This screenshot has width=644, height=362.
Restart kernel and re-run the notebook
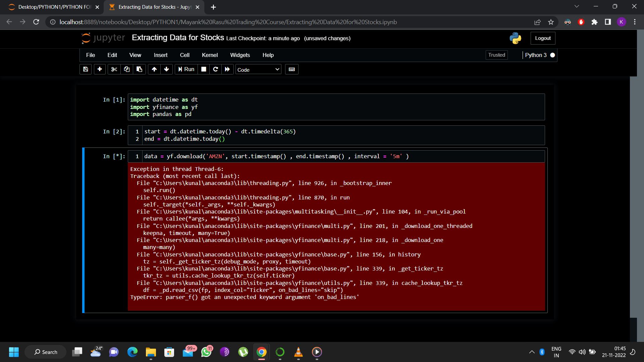(x=227, y=69)
